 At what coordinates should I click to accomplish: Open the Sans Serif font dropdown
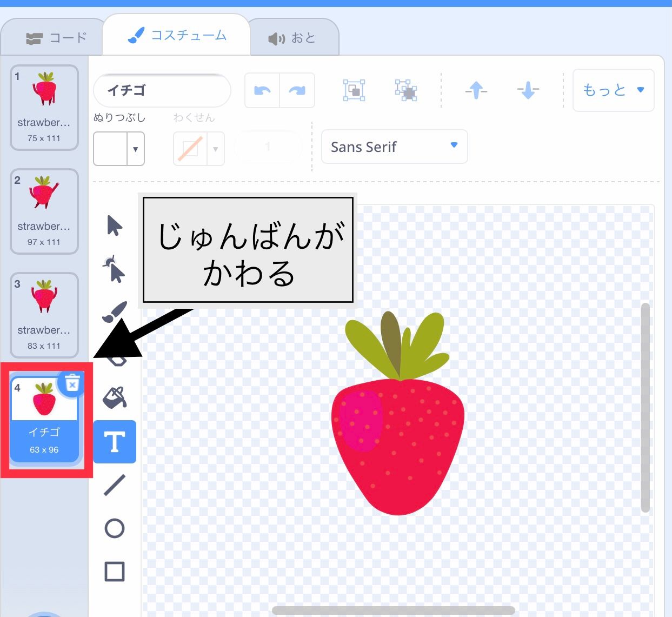pos(394,147)
